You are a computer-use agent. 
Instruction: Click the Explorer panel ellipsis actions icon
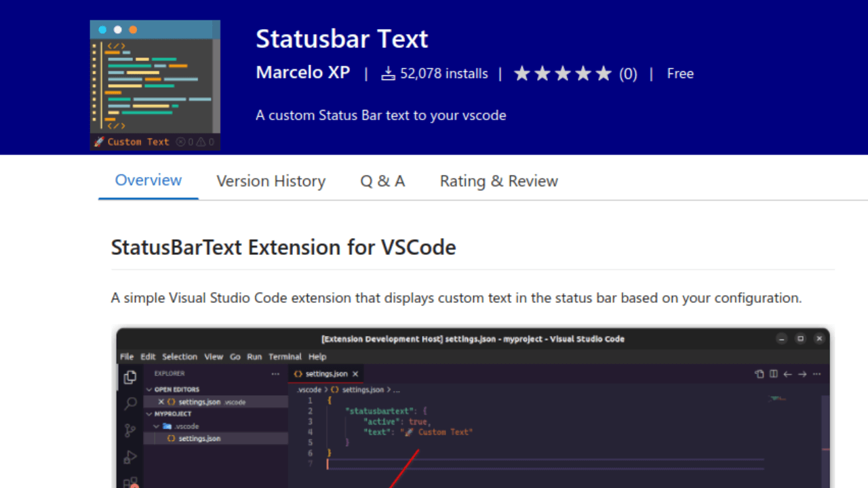click(x=275, y=373)
